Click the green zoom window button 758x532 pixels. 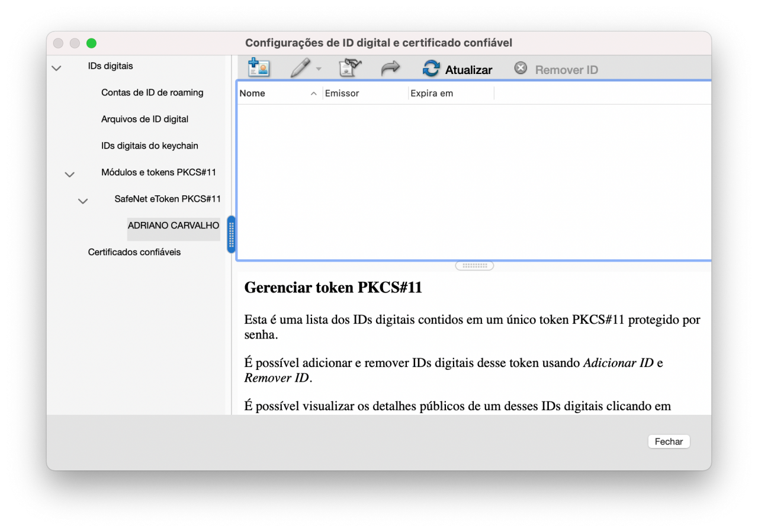[91, 43]
